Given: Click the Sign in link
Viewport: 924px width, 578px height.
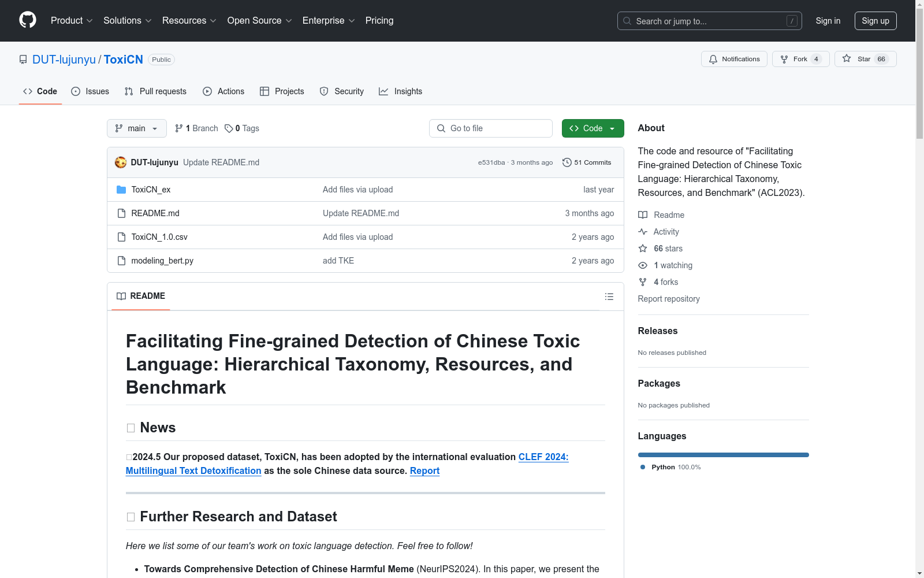Looking at the screenshot, I should point(828,21).
